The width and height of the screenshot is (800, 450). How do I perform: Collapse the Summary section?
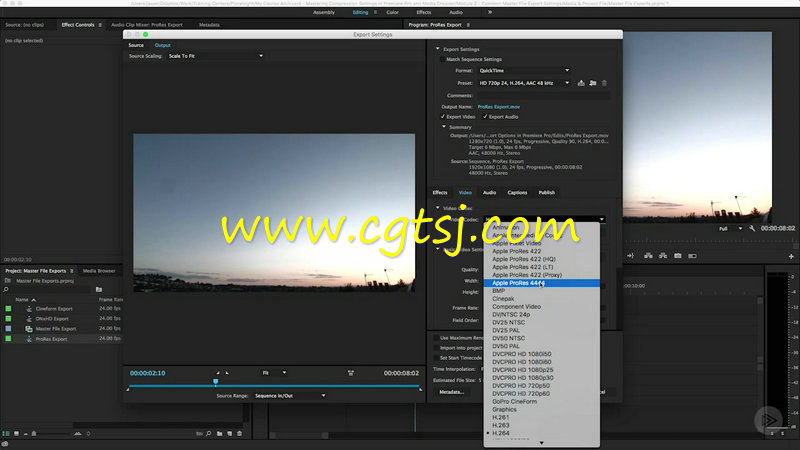443,128
